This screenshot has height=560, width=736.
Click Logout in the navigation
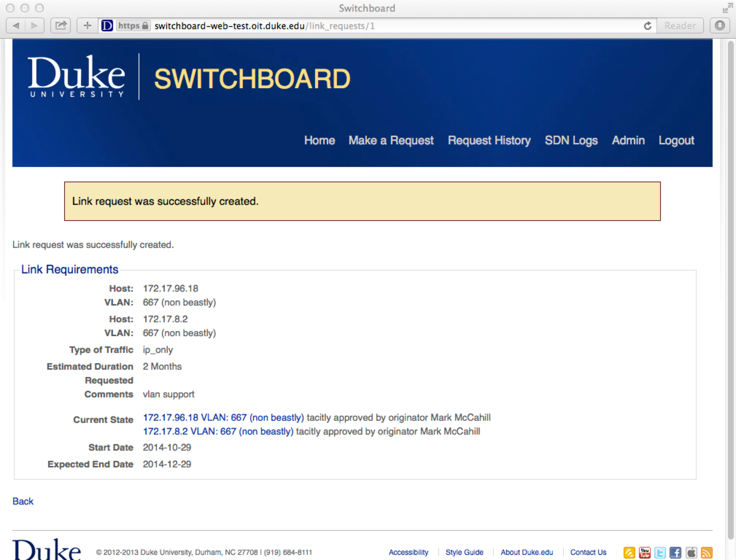[x=676, y=140]
